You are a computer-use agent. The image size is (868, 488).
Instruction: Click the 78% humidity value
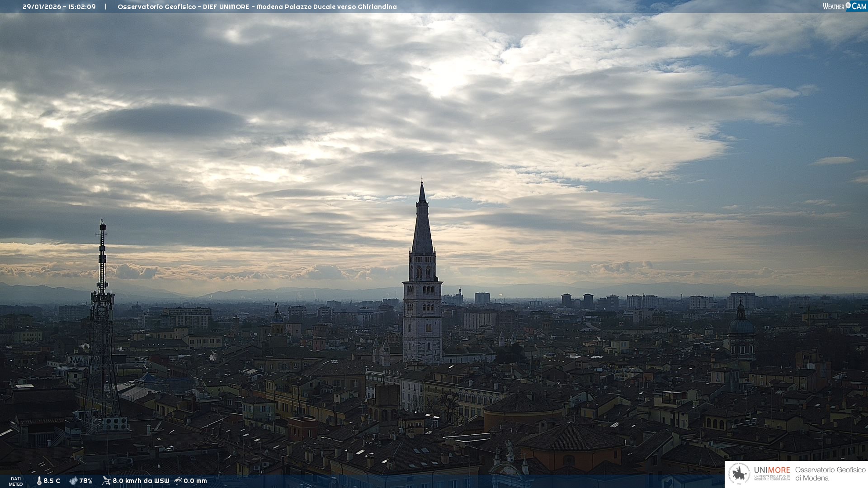tap(86, 481)
